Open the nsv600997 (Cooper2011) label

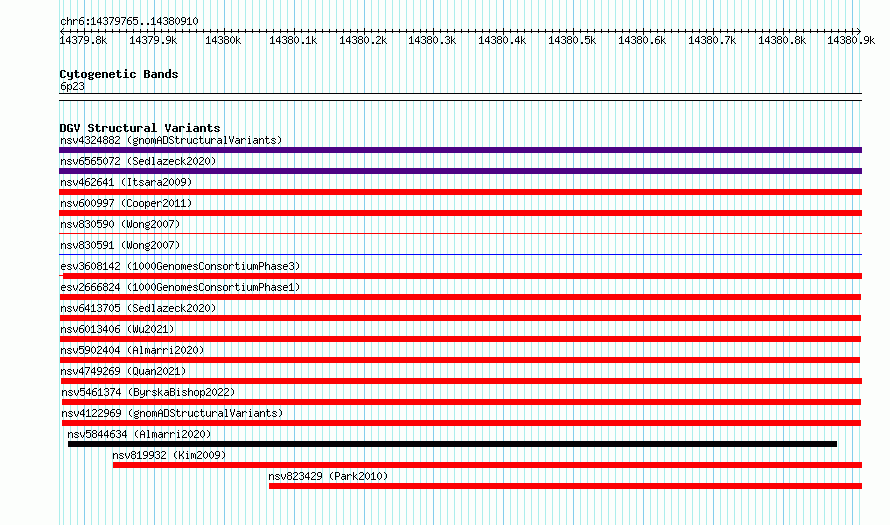[x=126, y=203]
